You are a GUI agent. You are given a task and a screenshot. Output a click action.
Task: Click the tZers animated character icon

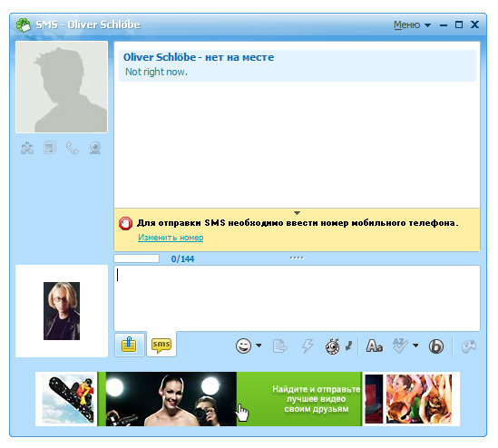click(x=333, y=346)
